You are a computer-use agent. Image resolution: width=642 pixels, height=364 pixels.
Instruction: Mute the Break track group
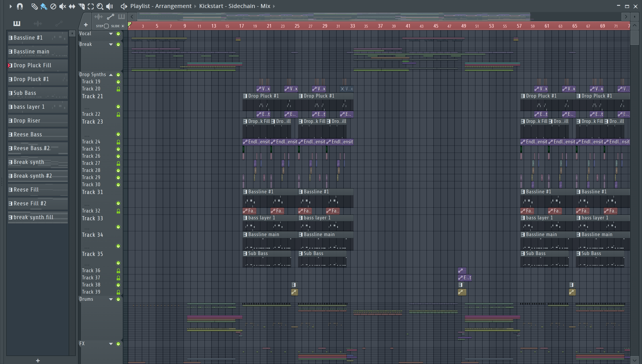coord(118,45)
